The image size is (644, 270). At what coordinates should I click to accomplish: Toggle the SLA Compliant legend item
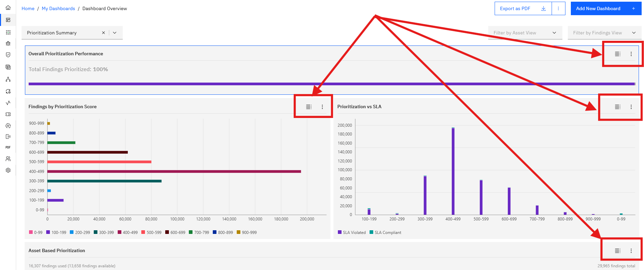tap(385, 233)
